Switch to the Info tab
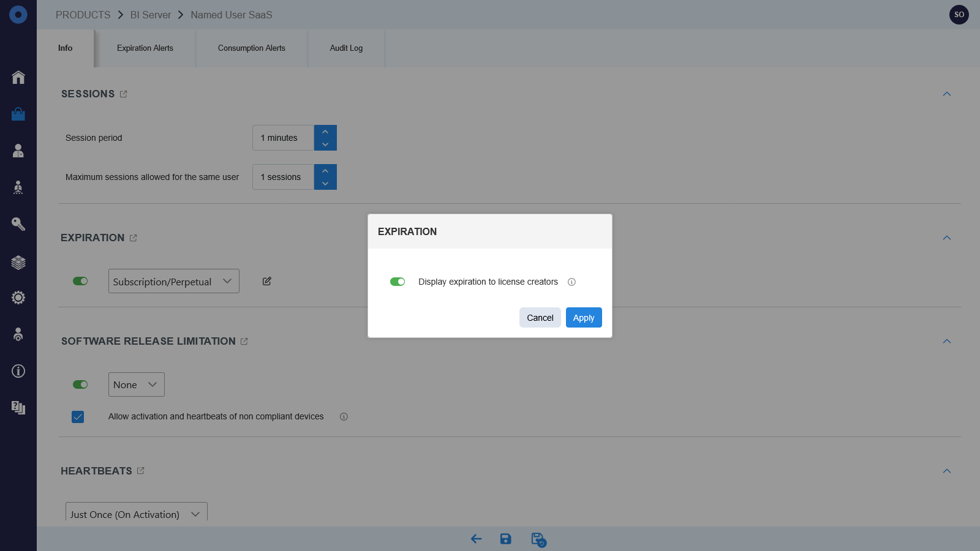This screenshot has height=551, width=980. click(66, 48)
